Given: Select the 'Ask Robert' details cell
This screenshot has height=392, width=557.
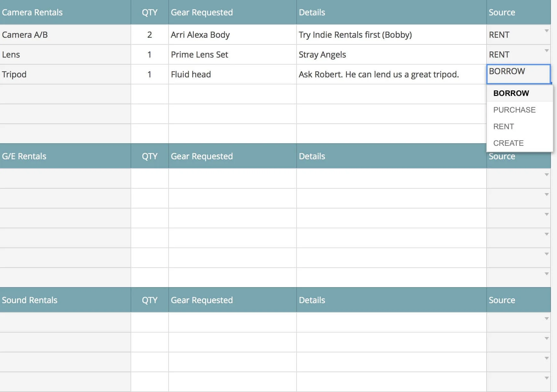Looking at the screenshot, I should tap(391, 74).
